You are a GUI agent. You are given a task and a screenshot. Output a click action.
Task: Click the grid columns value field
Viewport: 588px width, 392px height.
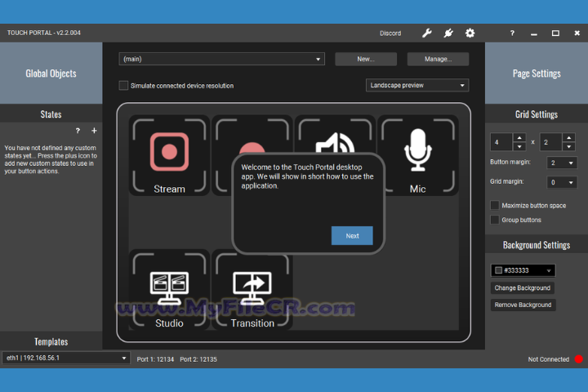501,142
